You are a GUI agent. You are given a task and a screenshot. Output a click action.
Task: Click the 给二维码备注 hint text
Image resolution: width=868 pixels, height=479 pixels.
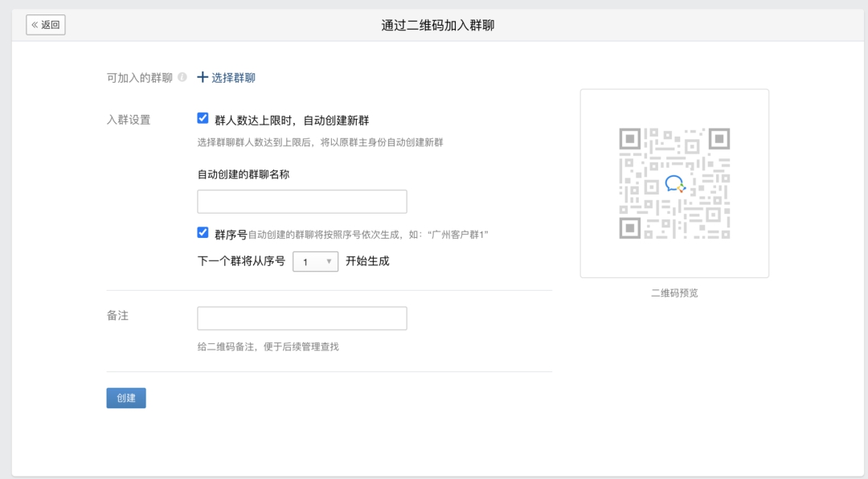pos(268,347)
